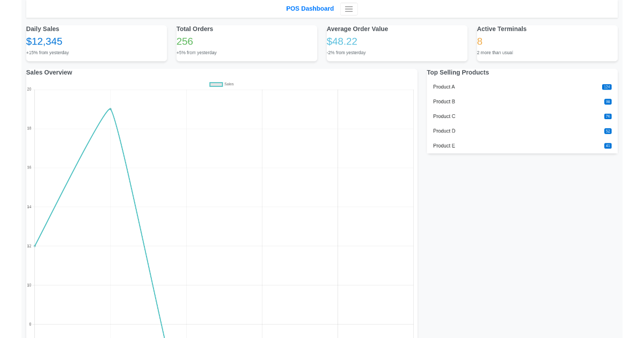This screenshot has width=644, height=338.
Task: Select the Daily Sales card
Action: (x=97, y=43)
